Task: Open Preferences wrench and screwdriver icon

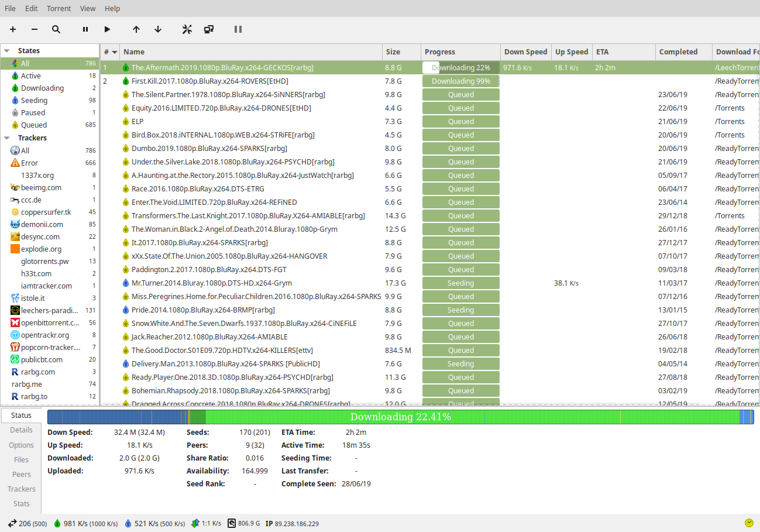Action: pos(187,29)
